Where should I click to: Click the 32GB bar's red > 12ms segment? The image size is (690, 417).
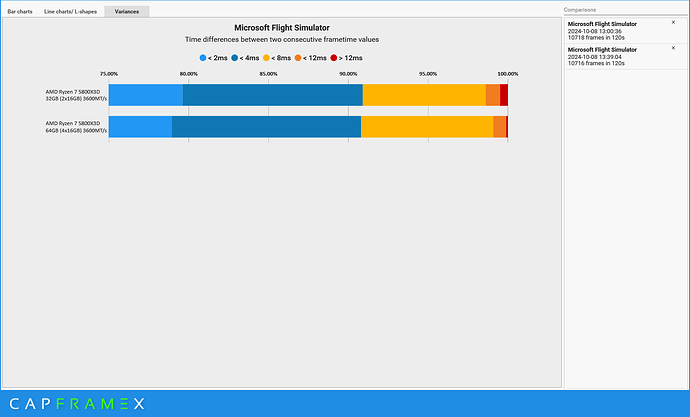(x=504, y=95)
